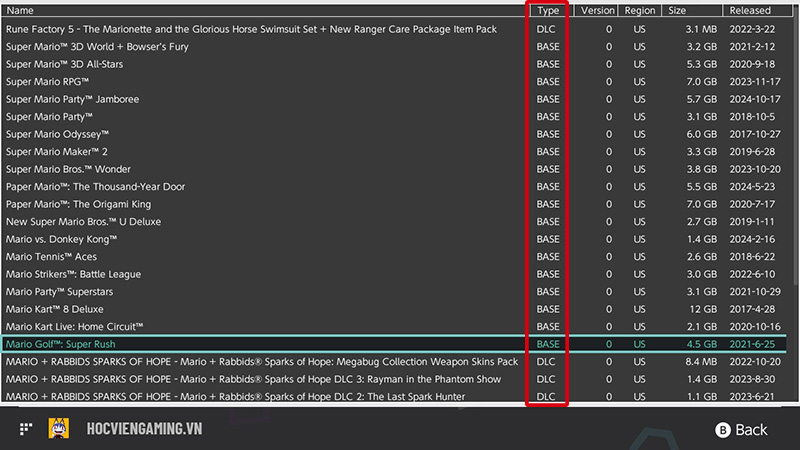Sort list by Name column header
800x450 pixels.
(265, 10)
